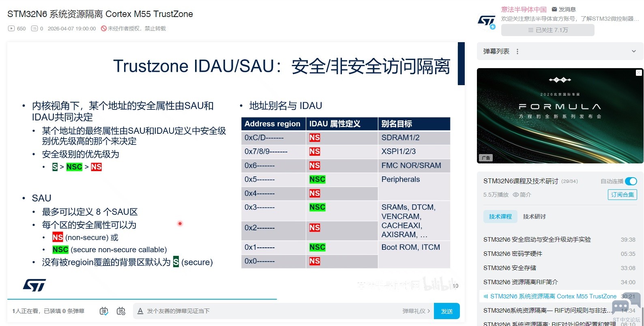This screenshot has width=644, height=326.
Task: Close the FORMULA advertisement
Action: click(639, 73)
